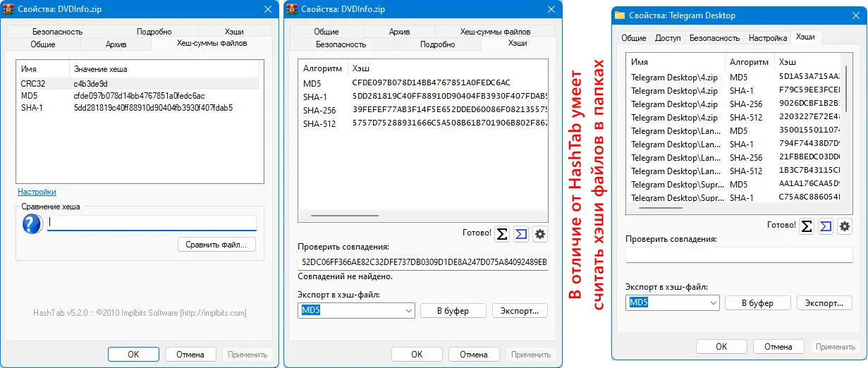Open Архив tab in middle DVDInfo.zip window
Image resolution: width=868 pixels, height=368 pixels.
(x=400, y=32)
